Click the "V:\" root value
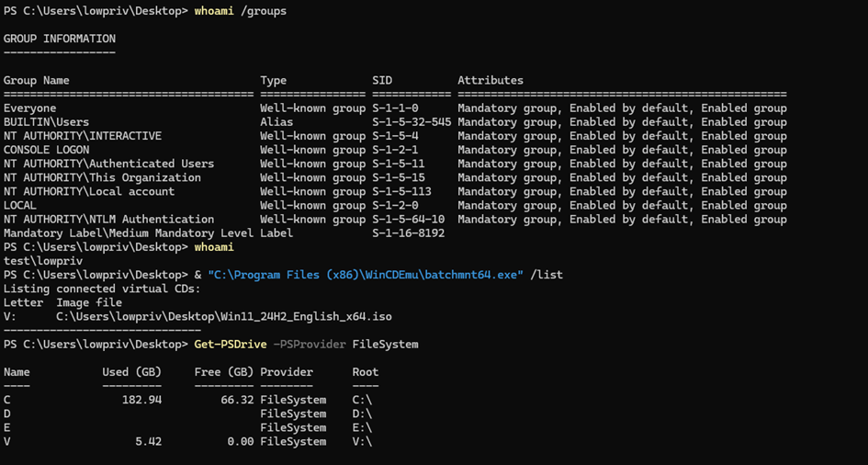The image size is (868, 465). click(362, 442)
